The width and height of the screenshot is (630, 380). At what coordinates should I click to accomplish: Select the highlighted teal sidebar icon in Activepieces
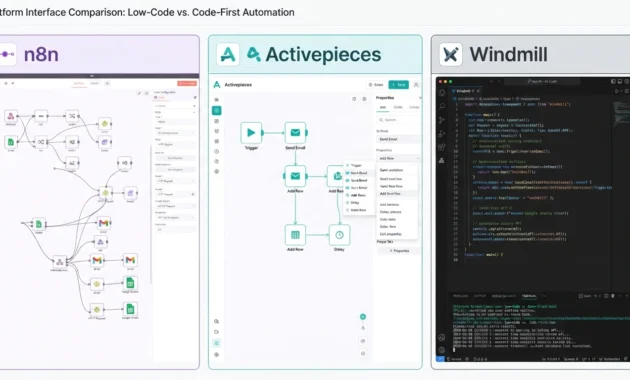coord(217,110)
